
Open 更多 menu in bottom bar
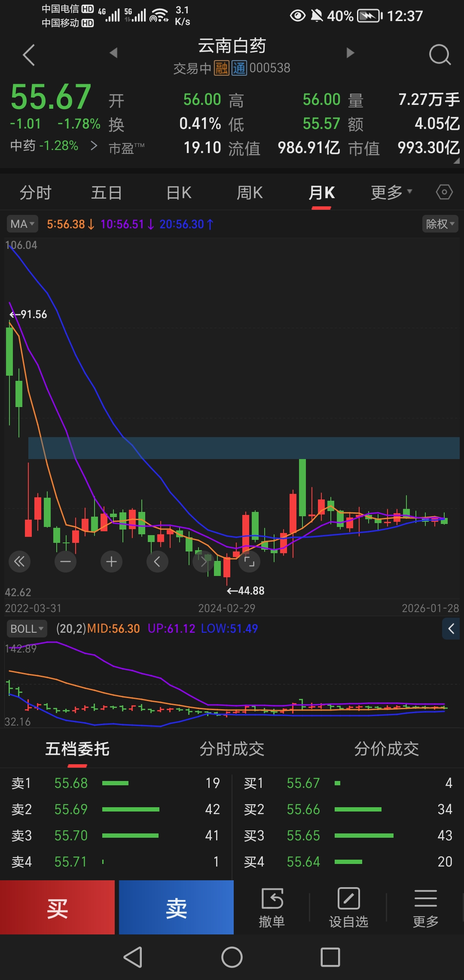click(425, 908)
